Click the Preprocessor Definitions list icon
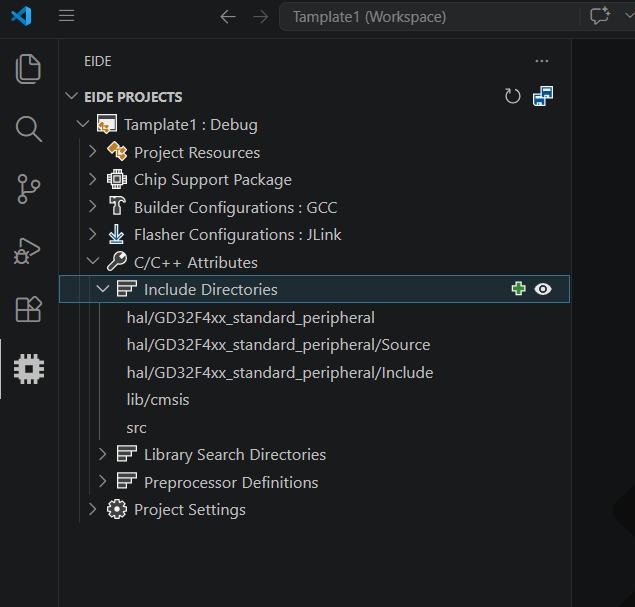The height and width of the screenshot is (607, 635). (x=127, y=481)
